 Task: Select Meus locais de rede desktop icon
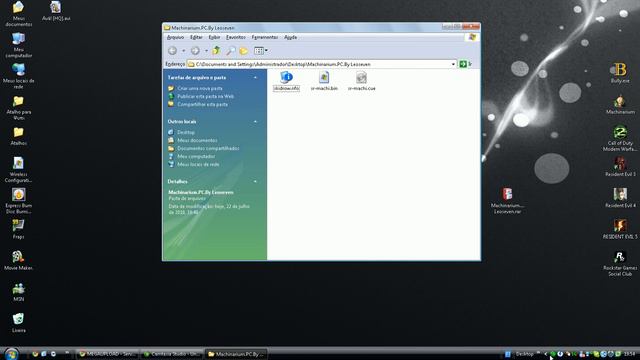[18, 76]
